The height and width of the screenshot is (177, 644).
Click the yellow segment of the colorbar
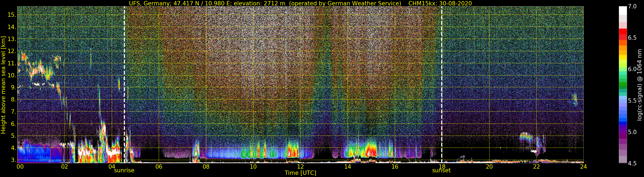coord(623,57)
